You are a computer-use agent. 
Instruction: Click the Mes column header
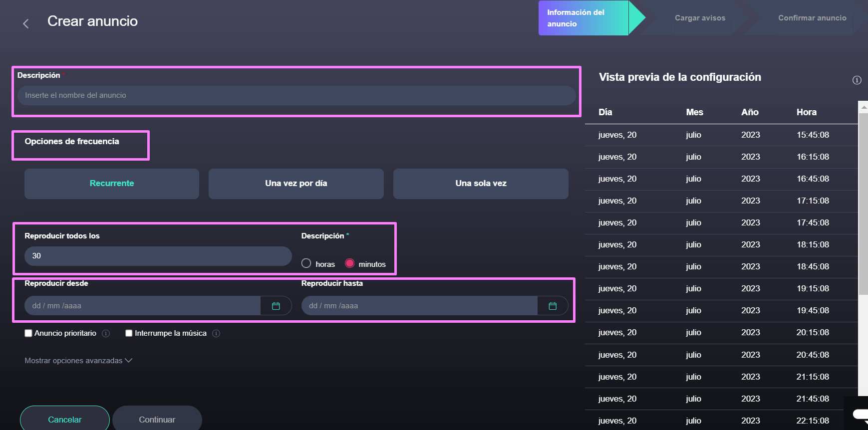(x=694, y=112)
